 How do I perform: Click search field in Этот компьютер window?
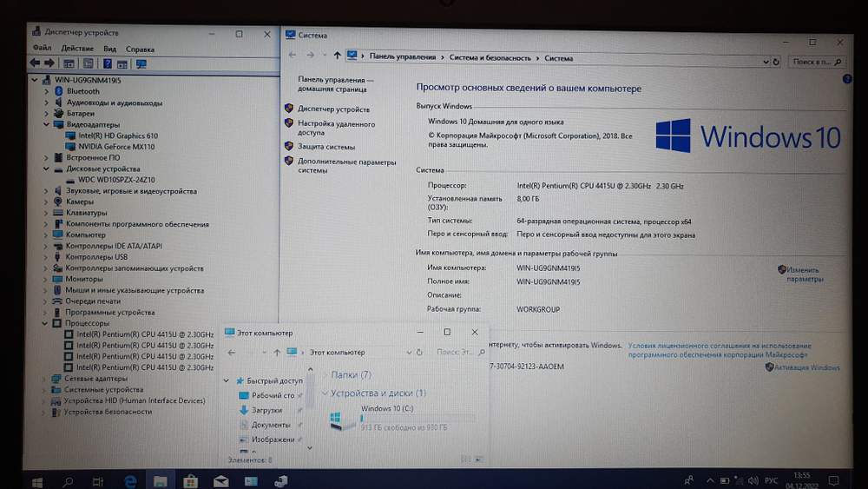click(461, 353)
